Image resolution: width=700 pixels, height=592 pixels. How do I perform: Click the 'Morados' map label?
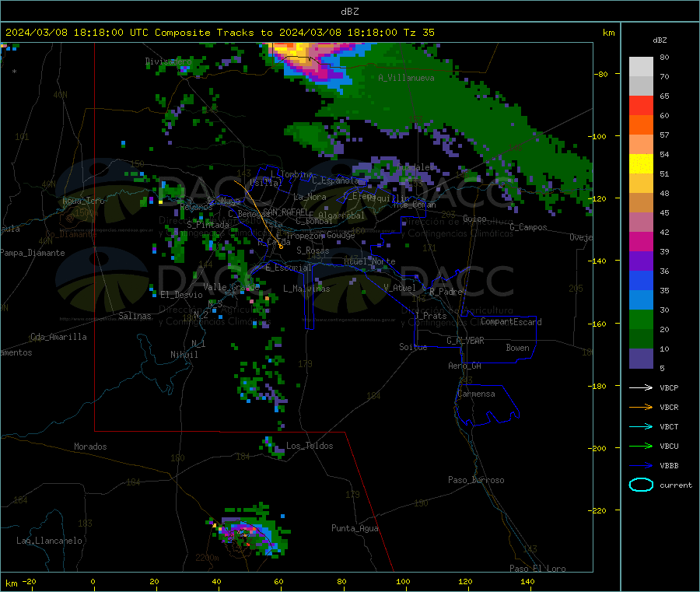90,447
